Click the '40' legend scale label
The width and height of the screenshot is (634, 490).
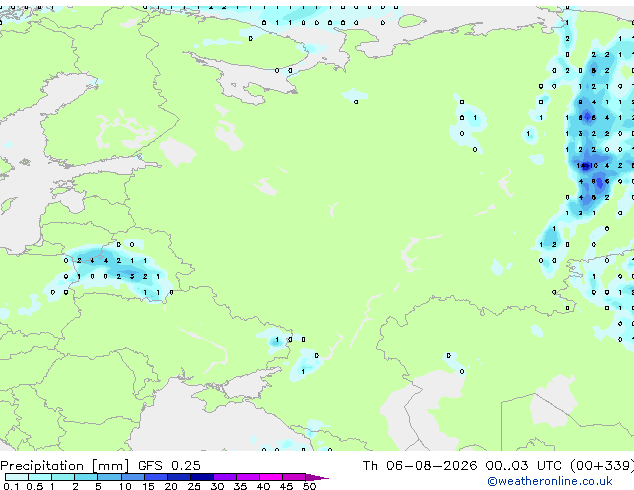(x=263, y=486)
